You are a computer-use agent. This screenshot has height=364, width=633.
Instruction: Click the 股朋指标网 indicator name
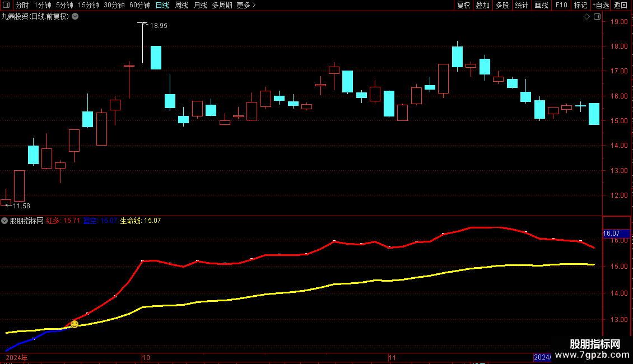pyautogui.click(x=27, y=221)
